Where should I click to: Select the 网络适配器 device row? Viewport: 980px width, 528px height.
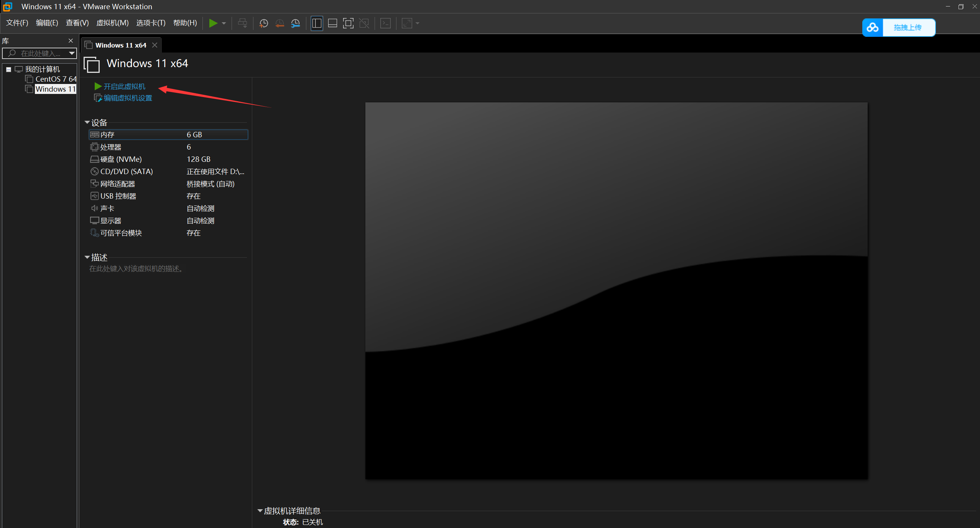tap(168, 184)
